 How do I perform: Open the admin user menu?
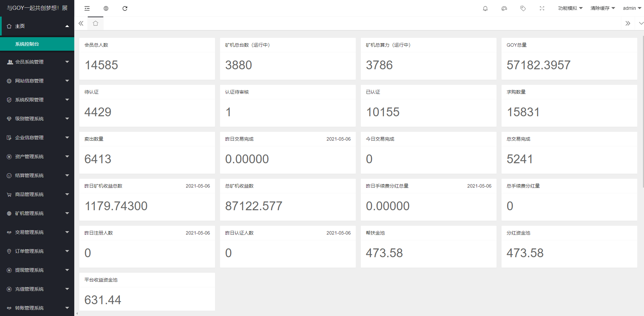pos(632,8)
